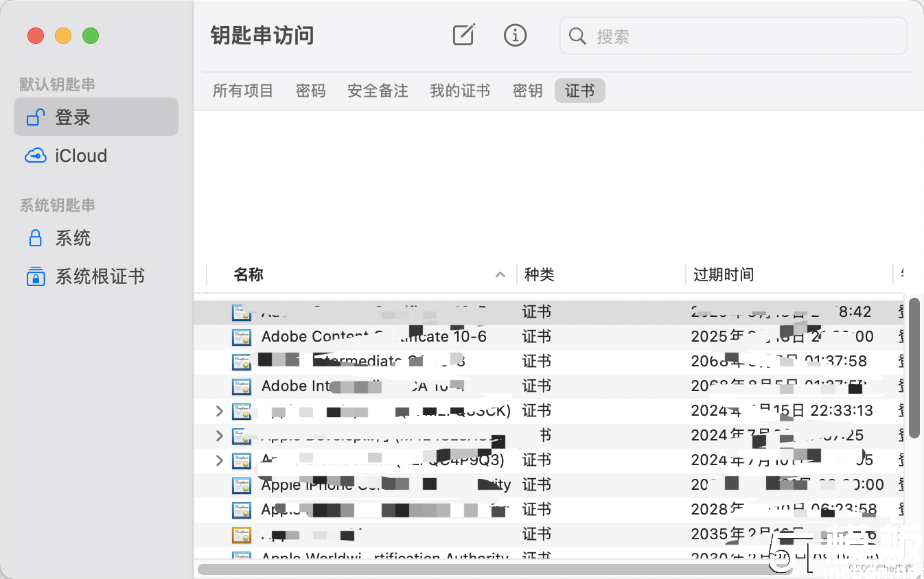Click certificate icon of Adobe Content Certificate 10-6
The width and height of the screenshot is (924, 579).
click(x=242, y=337)
